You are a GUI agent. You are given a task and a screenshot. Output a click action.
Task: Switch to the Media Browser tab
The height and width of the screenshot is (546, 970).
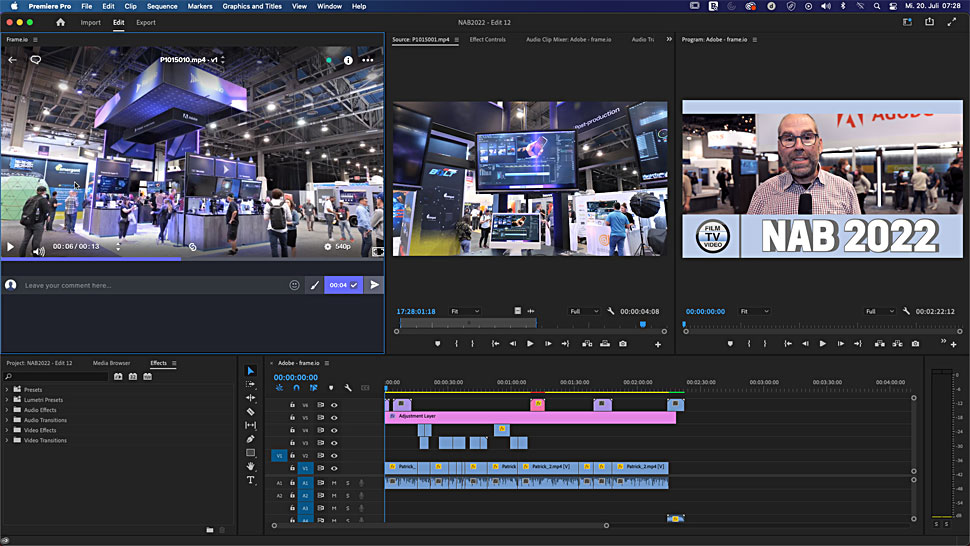click(x=111, y=363)
